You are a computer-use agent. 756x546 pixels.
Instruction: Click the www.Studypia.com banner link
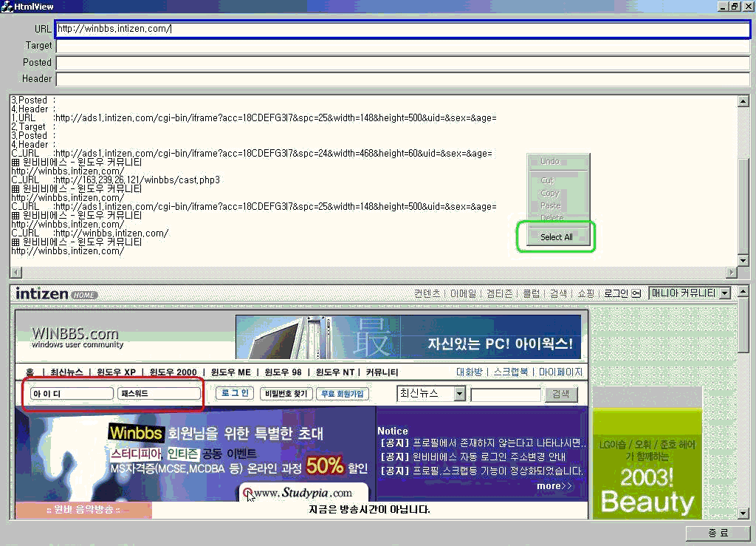tap(303, 493)
